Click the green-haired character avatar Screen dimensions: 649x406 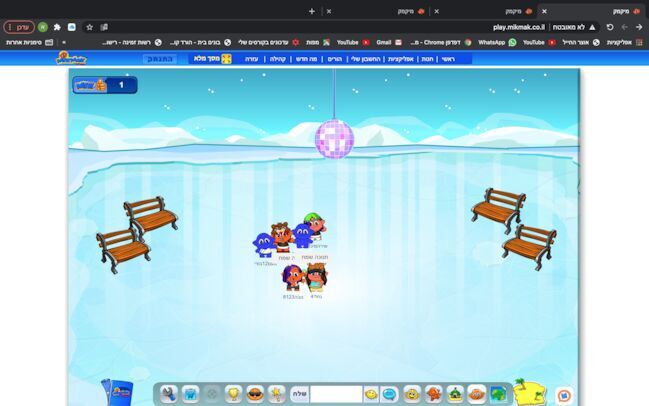315,226
